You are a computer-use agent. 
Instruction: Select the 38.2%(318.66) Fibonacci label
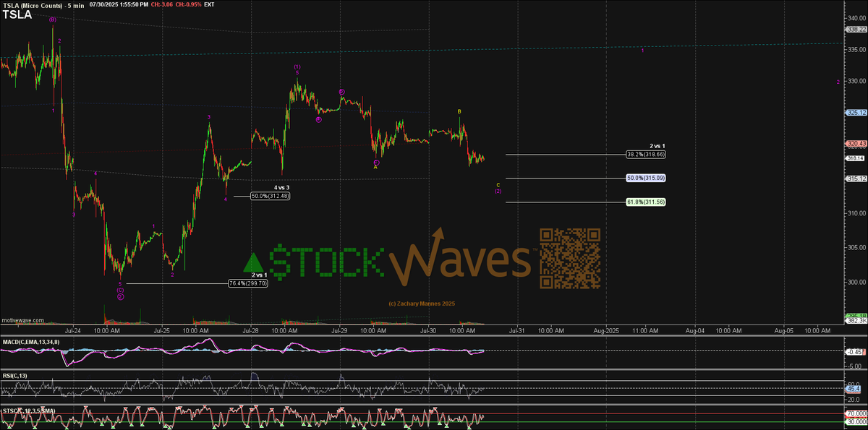(x=646, y=154)
